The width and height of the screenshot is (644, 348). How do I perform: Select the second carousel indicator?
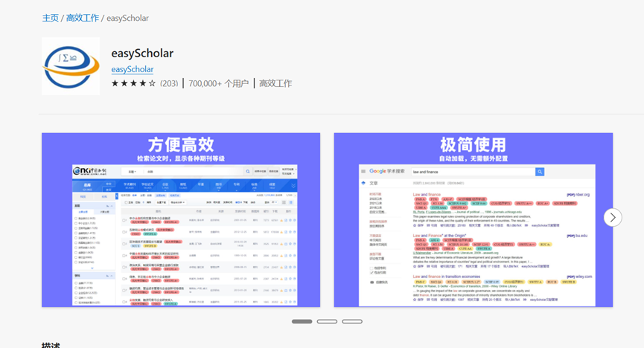coord(327,321)
